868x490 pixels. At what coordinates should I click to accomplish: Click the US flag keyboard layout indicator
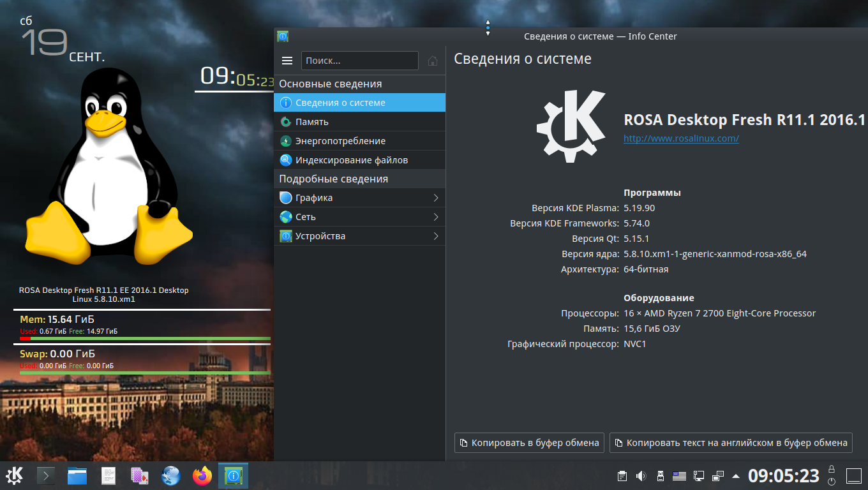[679, 476]
